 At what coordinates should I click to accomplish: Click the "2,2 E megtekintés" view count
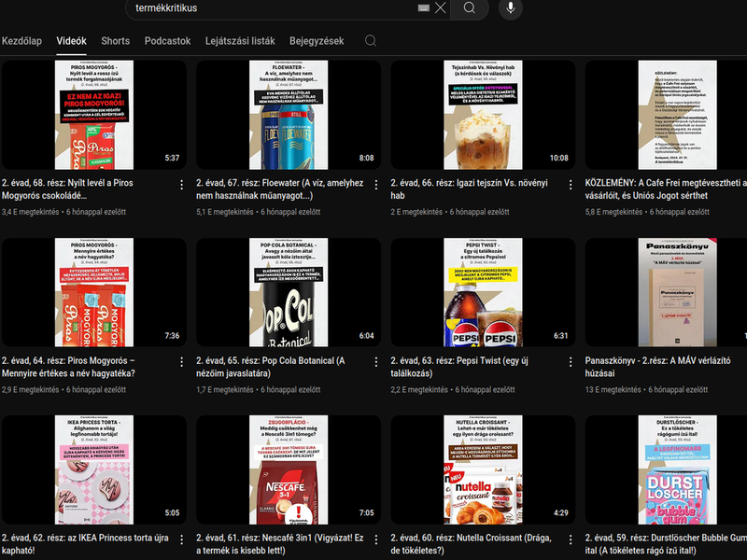pyautogui.click(x=419, y=389)
